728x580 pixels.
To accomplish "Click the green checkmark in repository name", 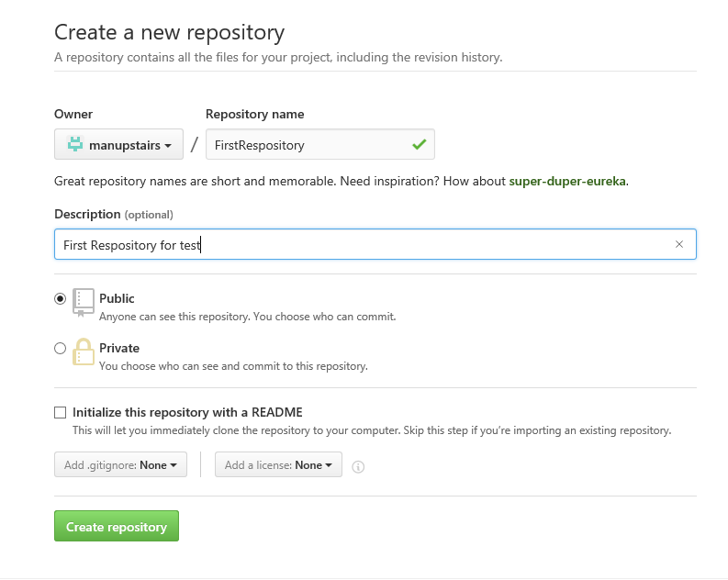I will 419,145.
